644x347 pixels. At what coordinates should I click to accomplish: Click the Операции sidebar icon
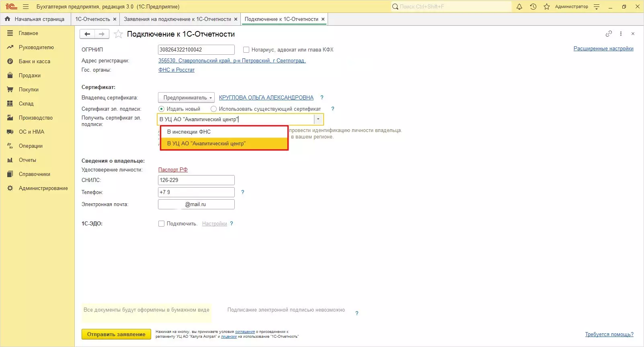[10, 146]
